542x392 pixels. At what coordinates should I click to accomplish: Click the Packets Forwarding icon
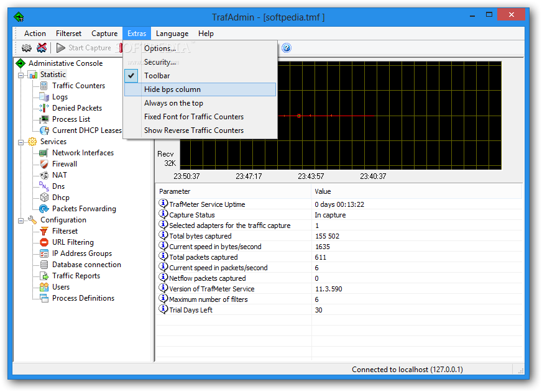point(44,209)
